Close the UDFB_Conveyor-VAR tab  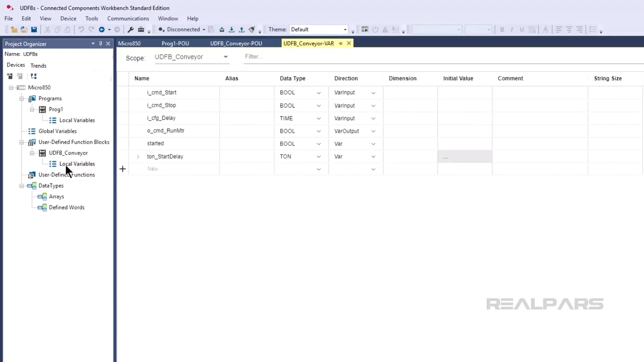(349, 43)
